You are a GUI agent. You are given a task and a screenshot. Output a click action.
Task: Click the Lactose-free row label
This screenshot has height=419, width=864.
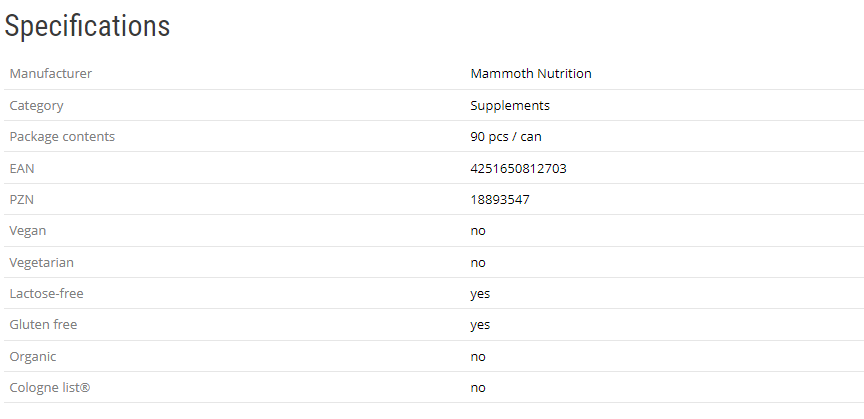point(45,294)
